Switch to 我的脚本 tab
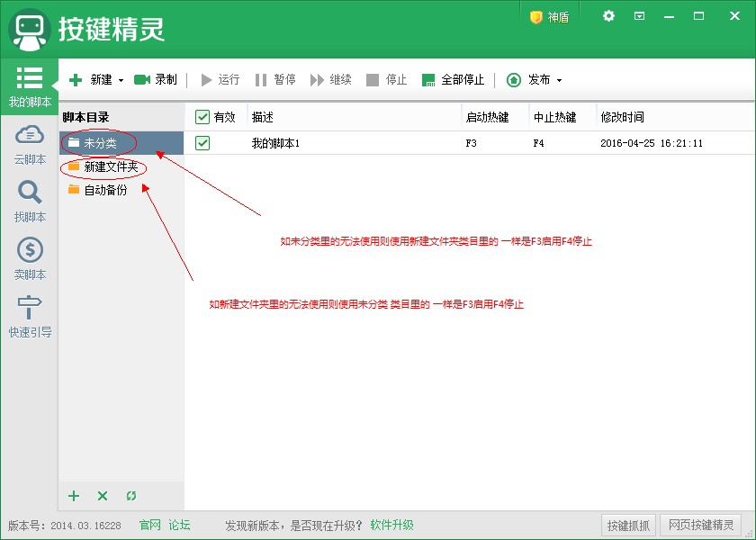 30,86
